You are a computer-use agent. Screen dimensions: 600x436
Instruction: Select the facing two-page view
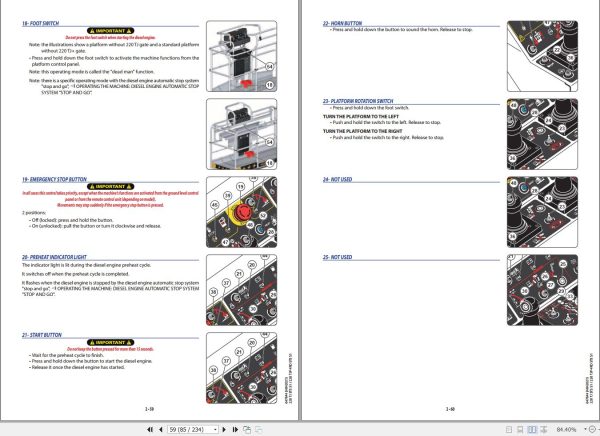coord(532,429)
